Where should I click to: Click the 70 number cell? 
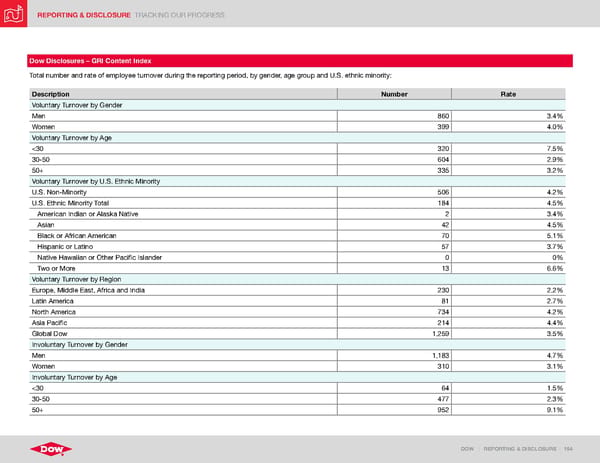(395, 236)
